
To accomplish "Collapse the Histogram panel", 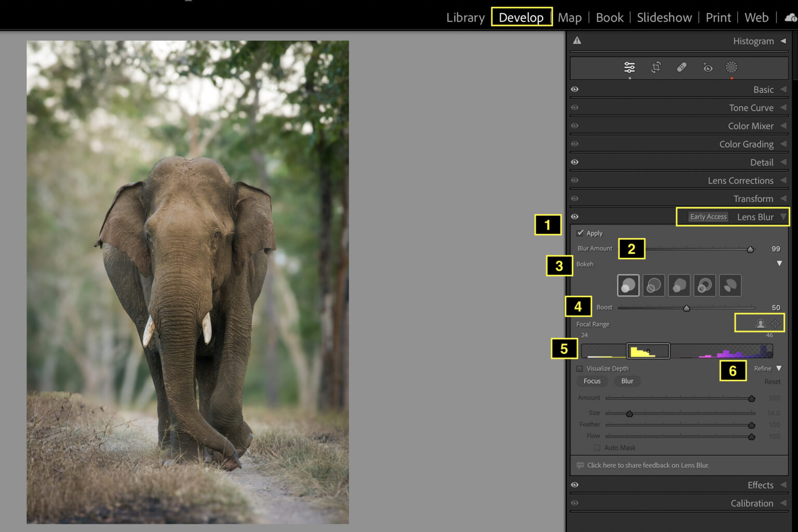I will click(x=783, y=41).
